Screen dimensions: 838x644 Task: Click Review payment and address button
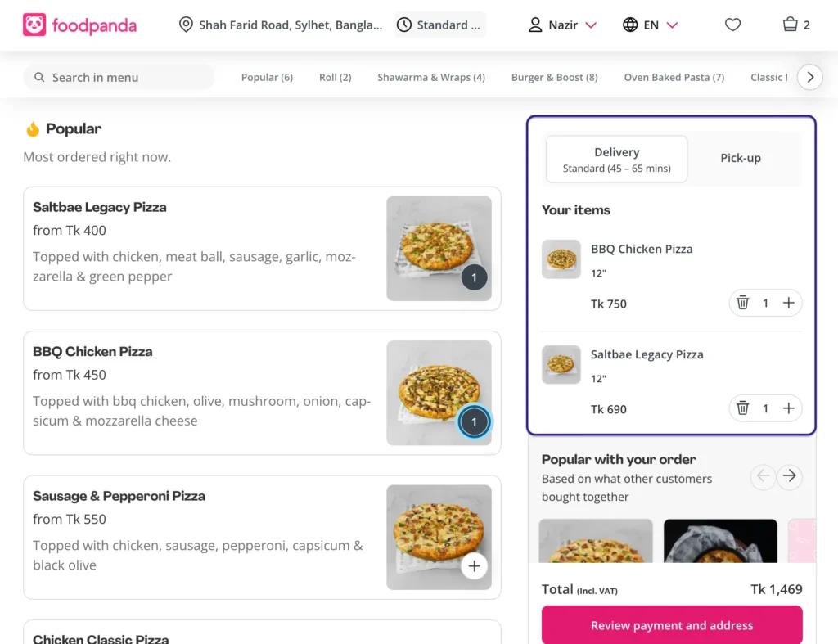[672, 625]
